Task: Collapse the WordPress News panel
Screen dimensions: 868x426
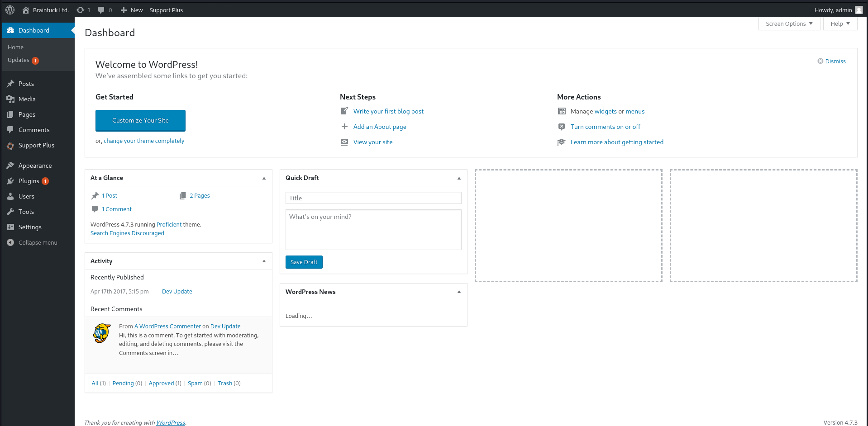Action: click(459, 292)
